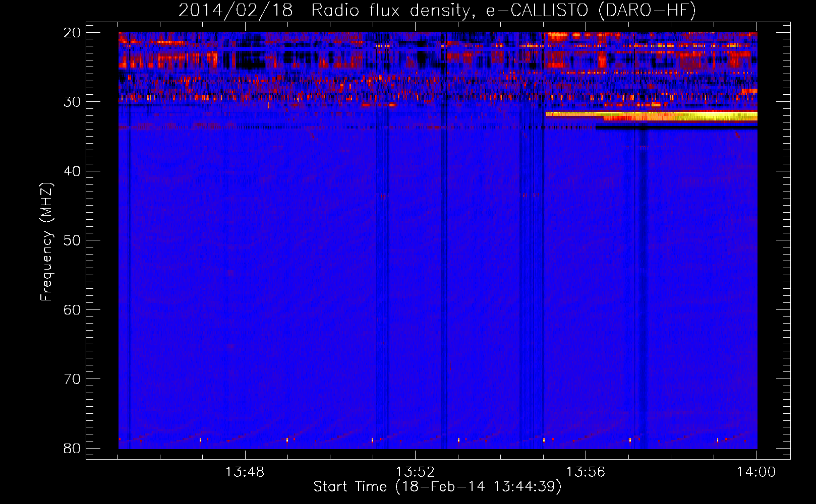
Task: Click frequency tick label 70
Action: pos(72,379)
